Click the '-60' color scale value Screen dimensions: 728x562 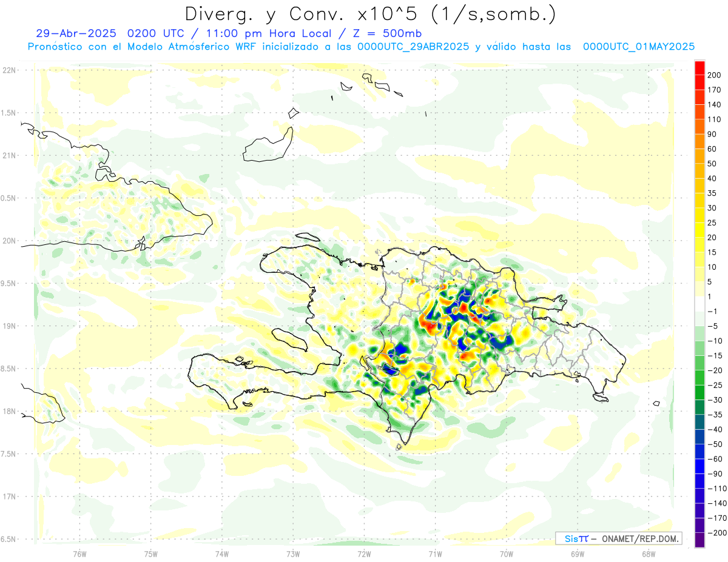click(715, 460)
